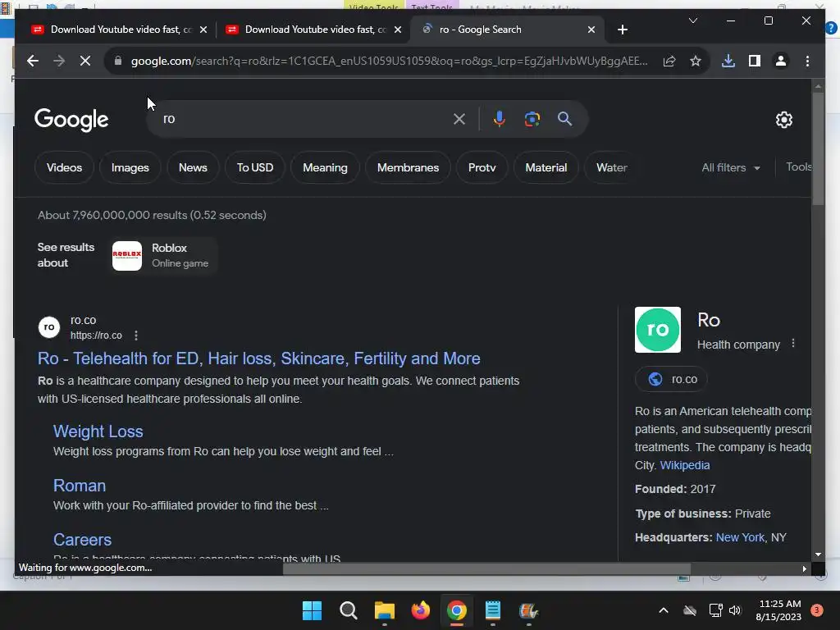The image size is (840, 630).
Task: Switch to second Download Youtube video tab
Action: click(305, 30)
